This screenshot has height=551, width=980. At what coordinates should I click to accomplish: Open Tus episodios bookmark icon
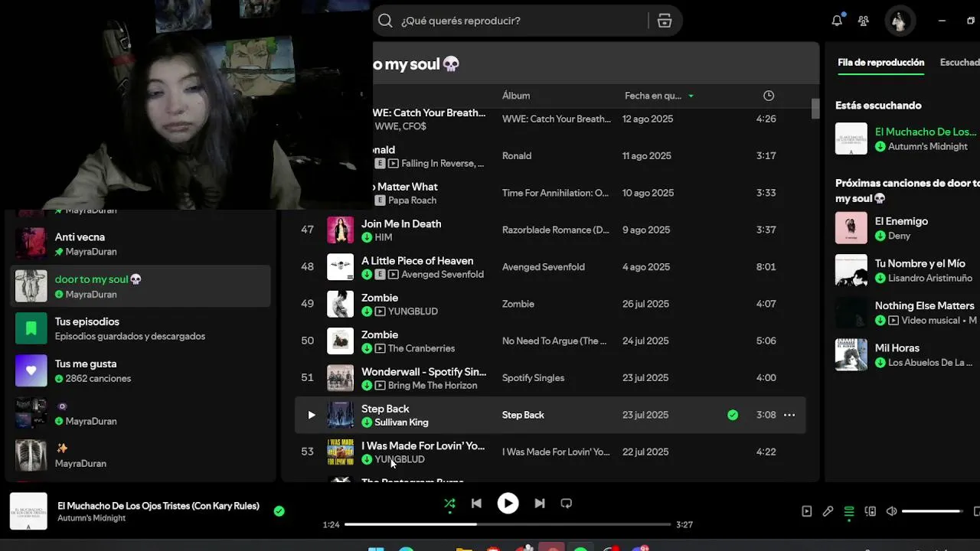(x=31, y=328)
